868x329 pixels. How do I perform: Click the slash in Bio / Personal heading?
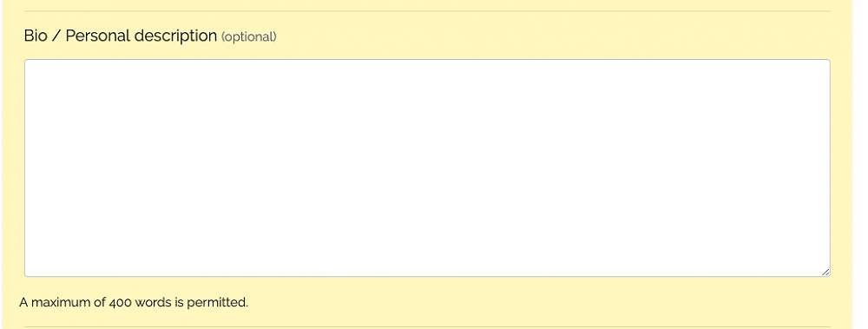tap(56, 36)
